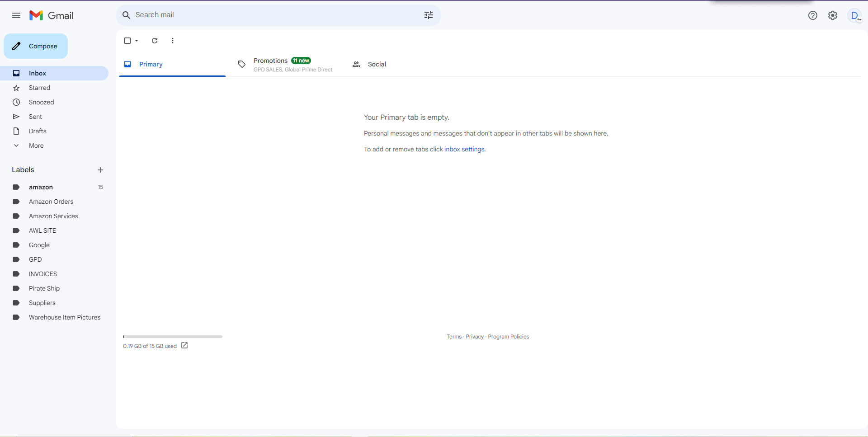868x437 pixels.
Task: Open the main menu hamburger icon
Action: [16, 15]
